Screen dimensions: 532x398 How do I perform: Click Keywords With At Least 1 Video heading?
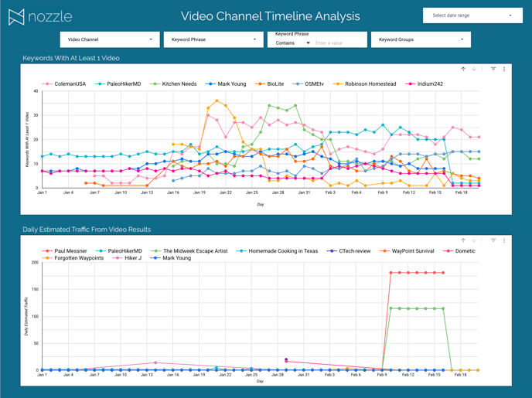(x=71, y=58)
